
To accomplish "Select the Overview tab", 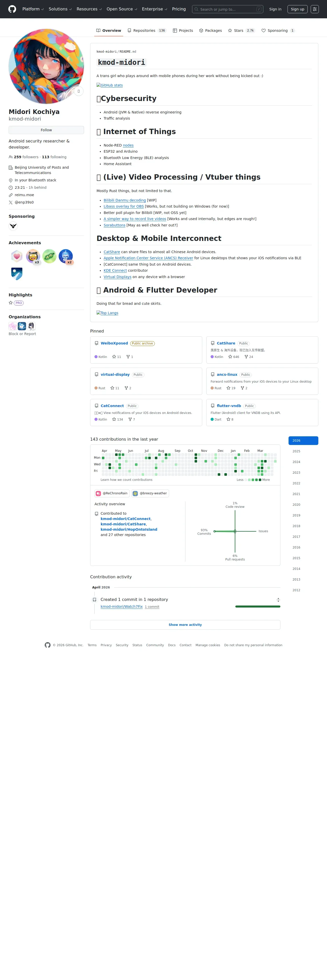I will coord(108,31).
